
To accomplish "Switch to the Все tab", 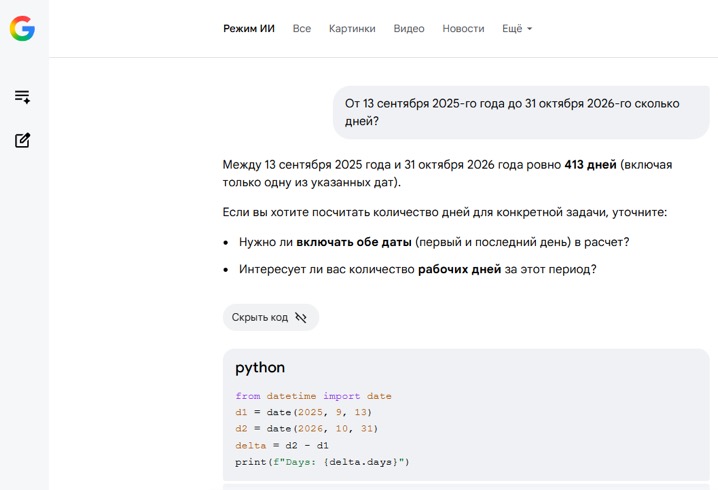I will tap(302, 28).
